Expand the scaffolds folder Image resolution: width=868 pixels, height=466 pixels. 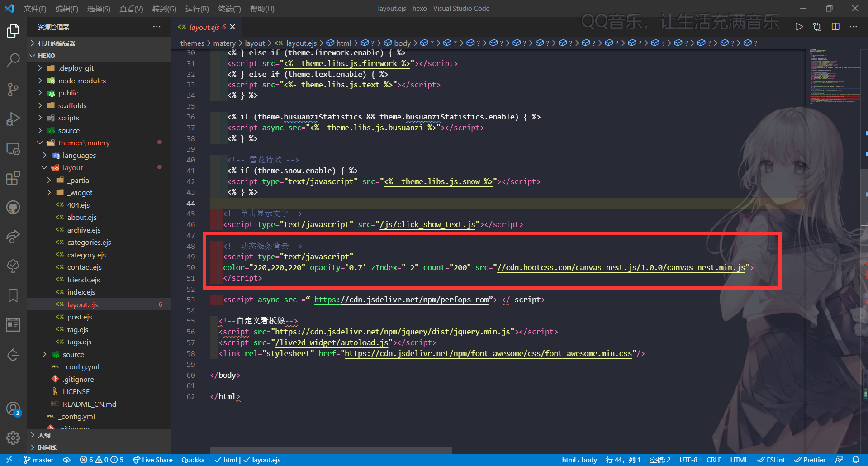[x=99, y=105]
